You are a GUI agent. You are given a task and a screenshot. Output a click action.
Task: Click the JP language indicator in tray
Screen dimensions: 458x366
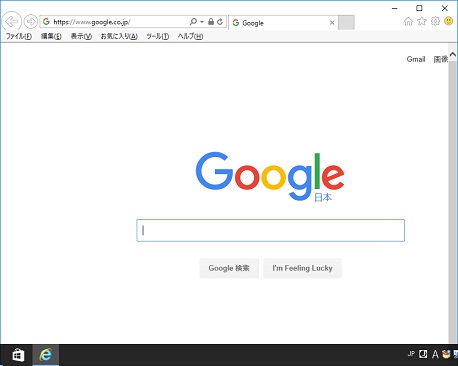point(411,354)
